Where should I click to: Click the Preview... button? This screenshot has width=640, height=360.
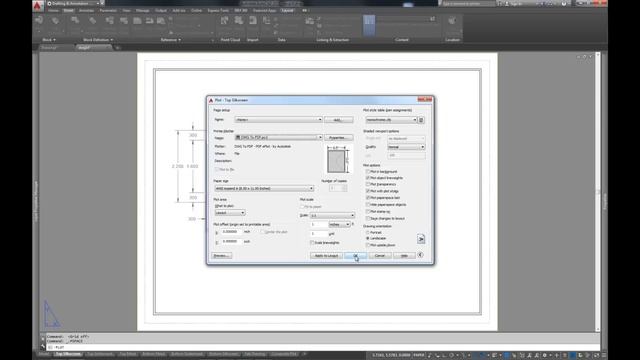click(x=222, y=256)
